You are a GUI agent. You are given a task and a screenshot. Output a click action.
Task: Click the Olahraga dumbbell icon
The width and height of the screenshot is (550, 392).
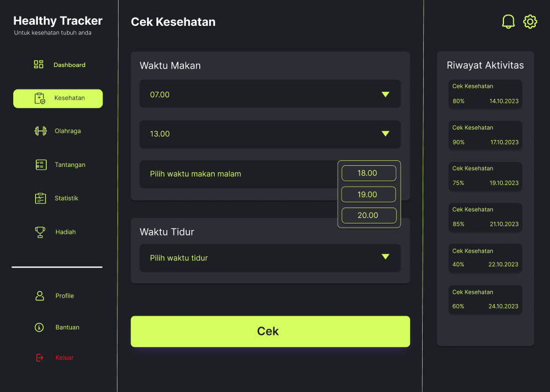41,131
